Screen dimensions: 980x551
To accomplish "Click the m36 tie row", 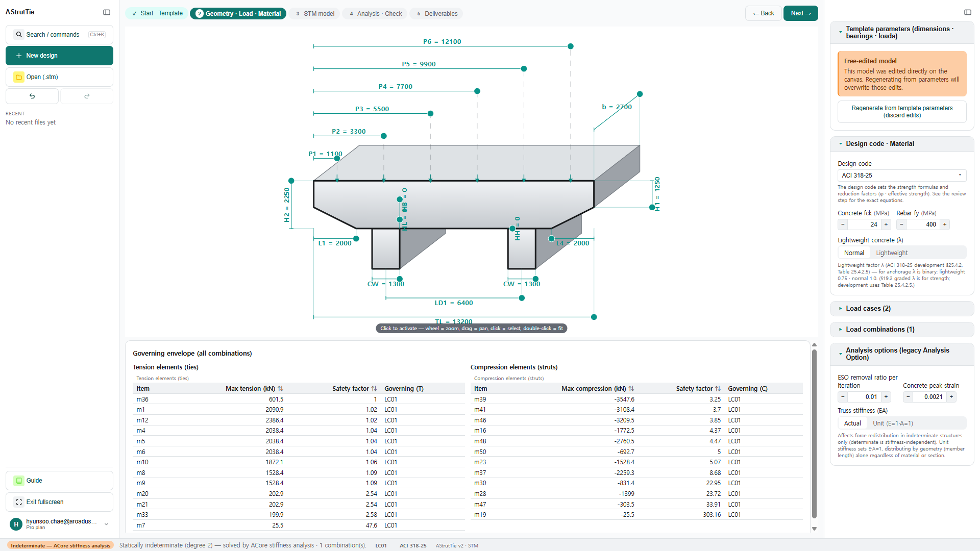I will (299, 399).
